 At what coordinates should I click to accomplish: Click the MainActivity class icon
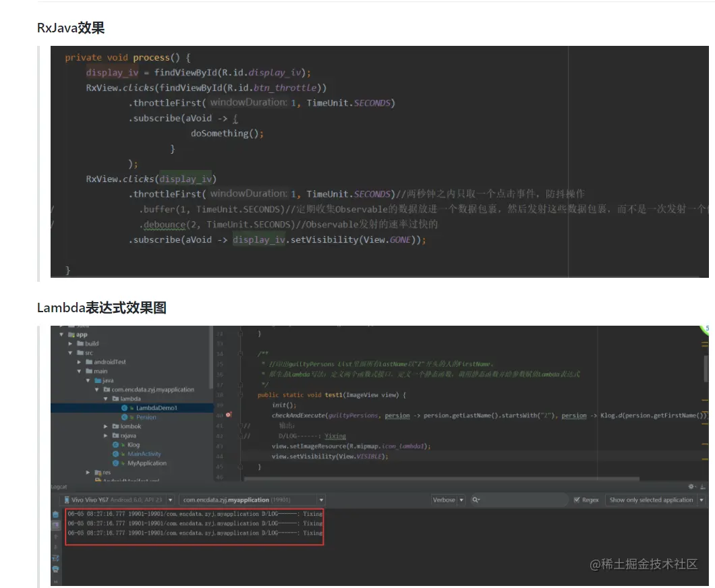[x=116, y=454]
